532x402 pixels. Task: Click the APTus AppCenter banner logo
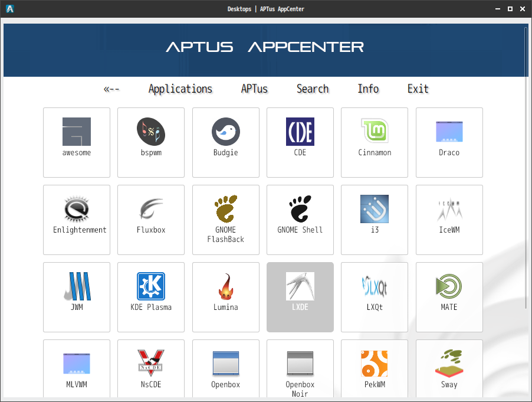(265, 47)
